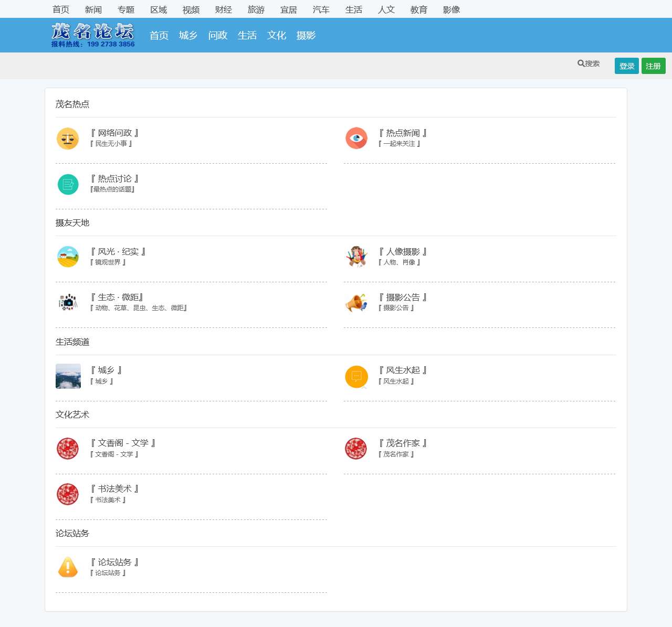
Task: Click the warning triangle icon for 论坛站务
Action: point(68,567)
